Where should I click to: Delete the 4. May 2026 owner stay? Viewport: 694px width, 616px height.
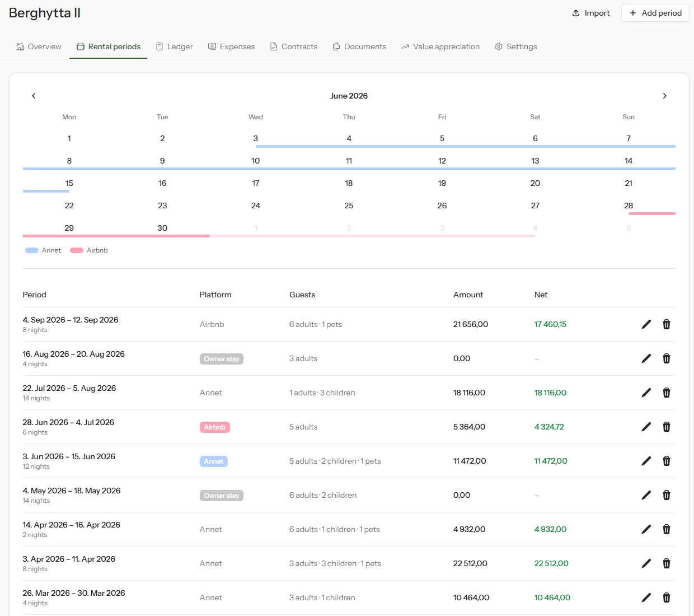click(x=667, y=495)
